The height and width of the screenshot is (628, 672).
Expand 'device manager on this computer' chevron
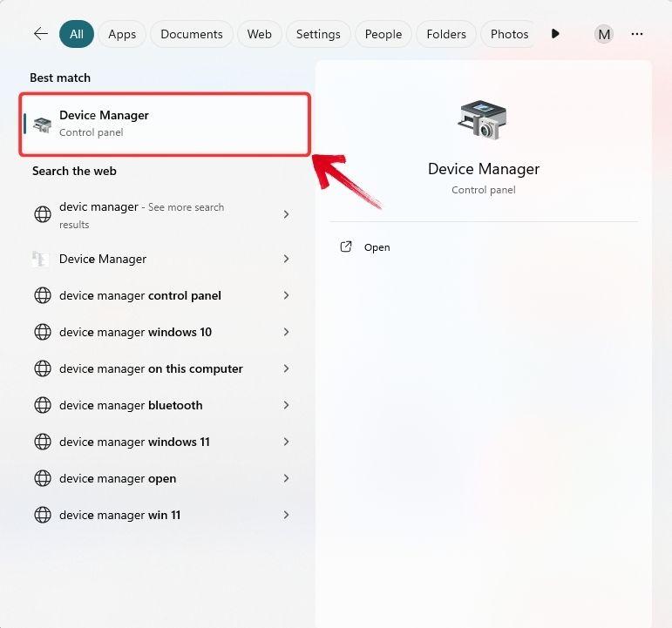(286, 368)
